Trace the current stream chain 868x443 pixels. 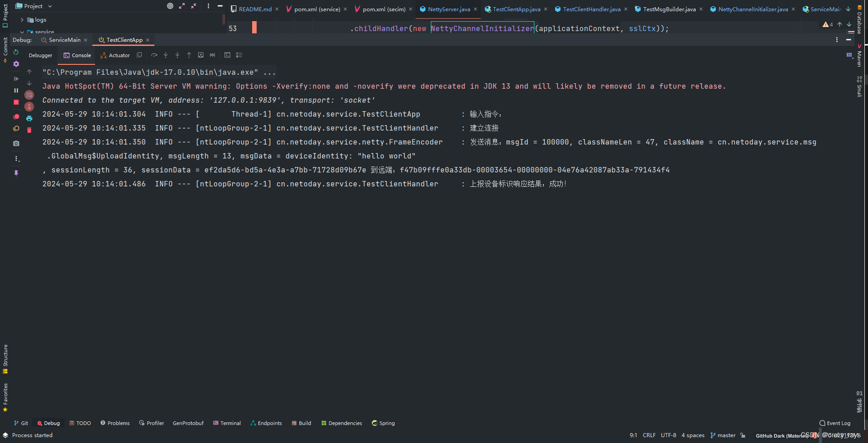pyautogui.click(x=239, y=55)
